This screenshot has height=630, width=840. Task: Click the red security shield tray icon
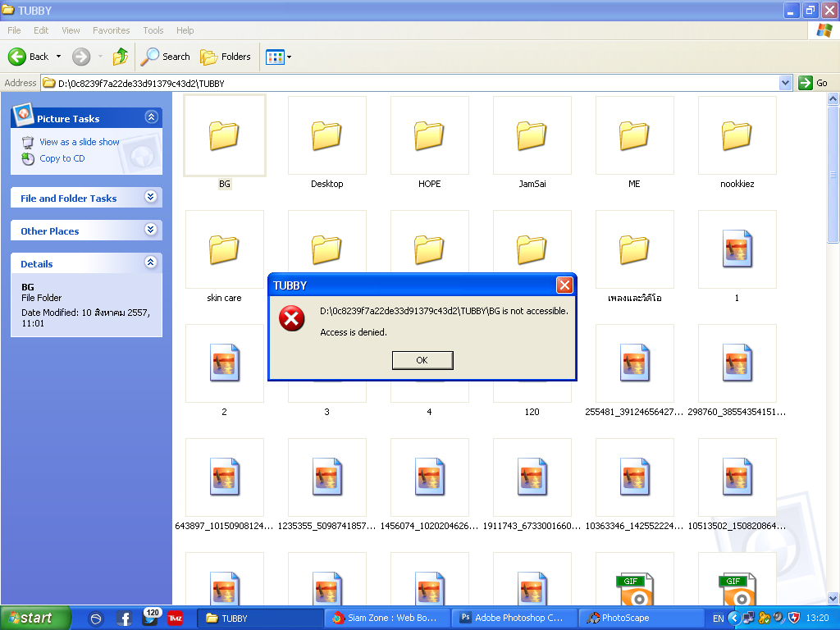click(794, 619)
